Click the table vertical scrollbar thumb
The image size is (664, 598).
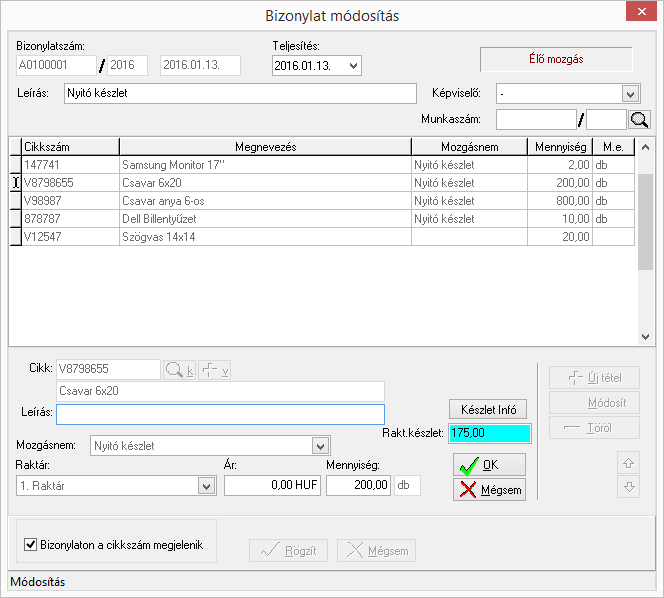645,221
